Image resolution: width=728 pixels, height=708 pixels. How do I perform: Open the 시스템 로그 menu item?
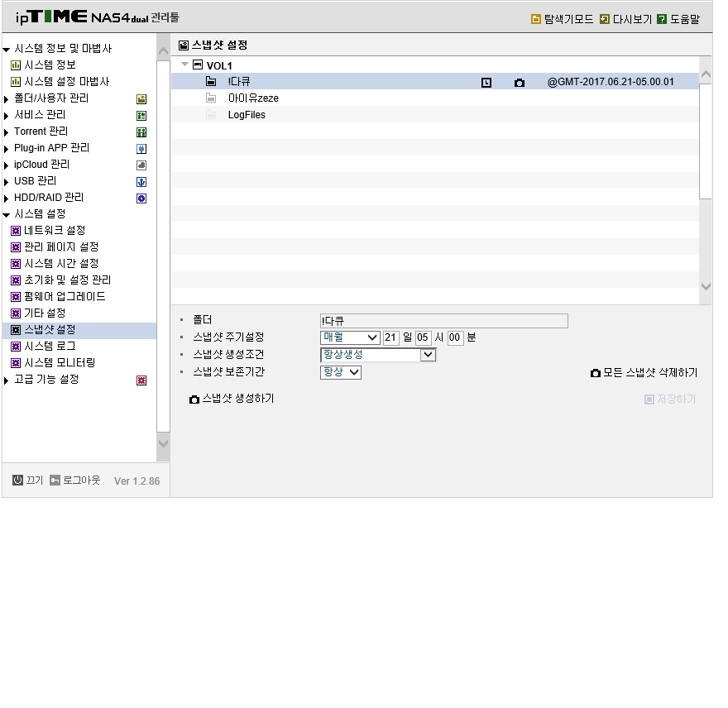50,347
